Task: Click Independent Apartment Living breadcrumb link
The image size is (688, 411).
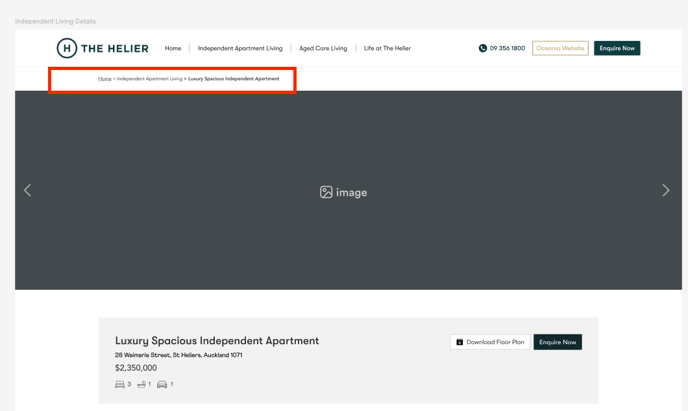Action: 150,78
